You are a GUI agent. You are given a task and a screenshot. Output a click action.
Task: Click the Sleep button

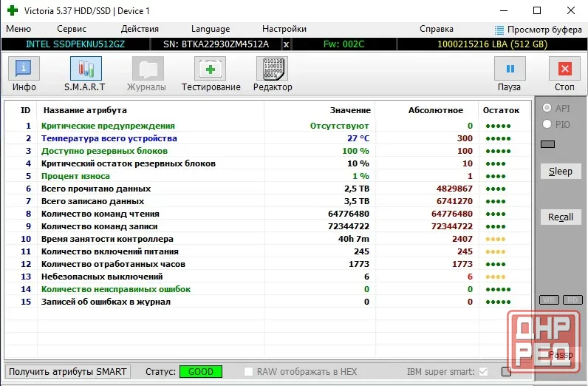pos(561,172)
